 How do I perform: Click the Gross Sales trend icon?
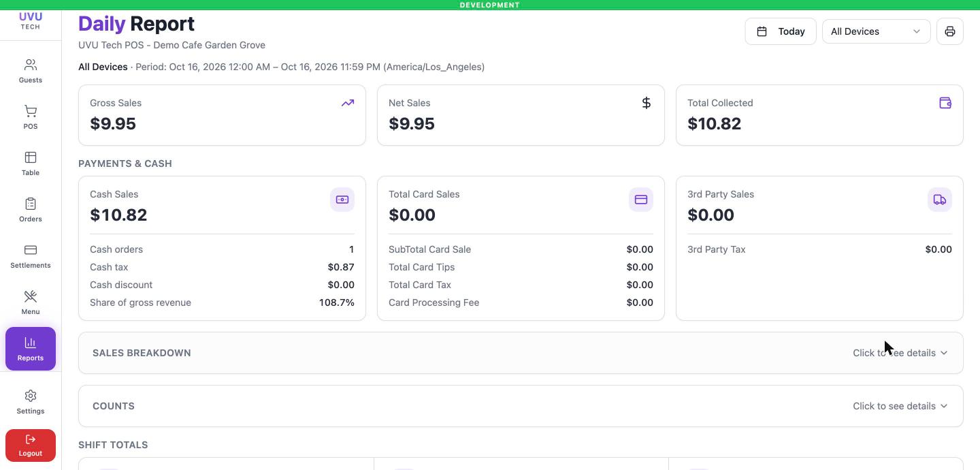tap(348, 103)
